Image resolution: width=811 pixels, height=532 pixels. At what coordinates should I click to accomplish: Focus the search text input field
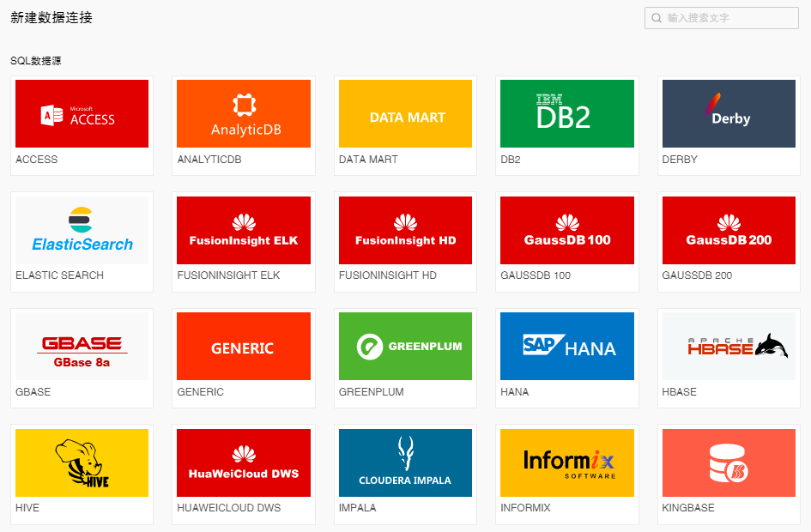click(x=722, y=18)
